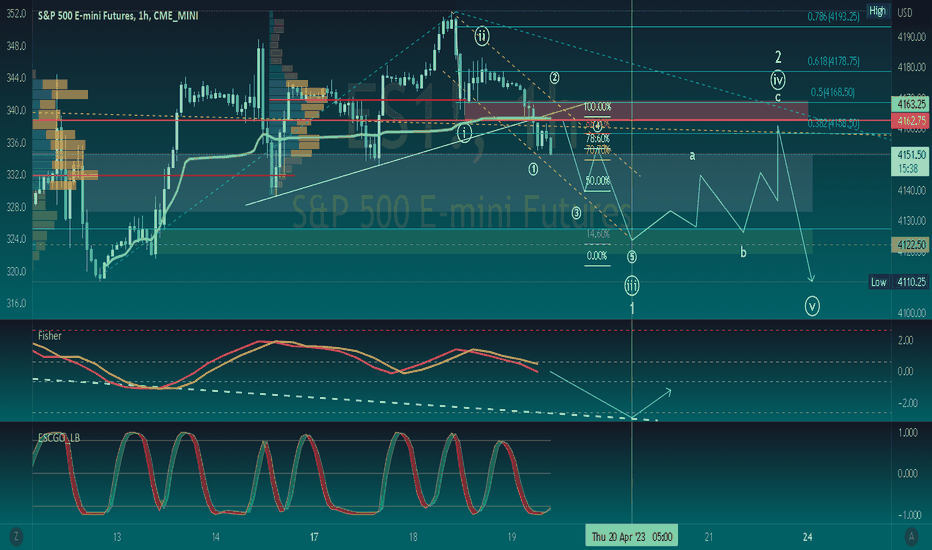Screen dimensions: 932x550
Task: Select the circled 3 sub-wave marker
Action: [576, 213]
